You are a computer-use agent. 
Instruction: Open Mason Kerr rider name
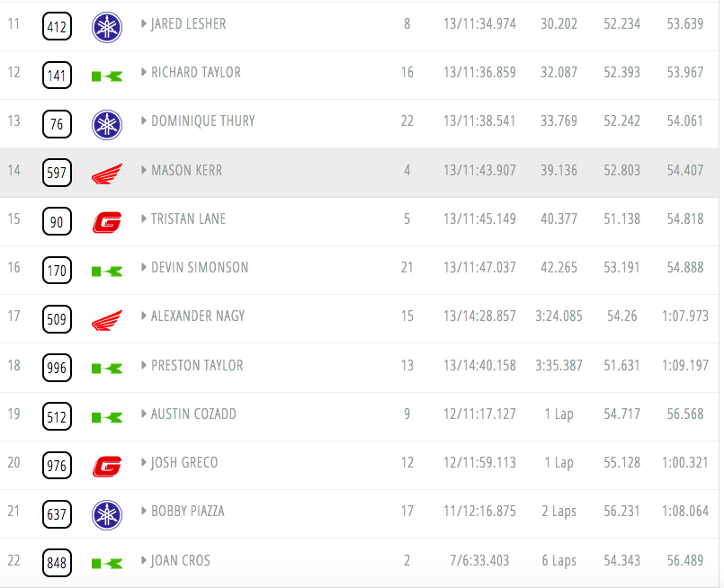[x=186, y=170]
